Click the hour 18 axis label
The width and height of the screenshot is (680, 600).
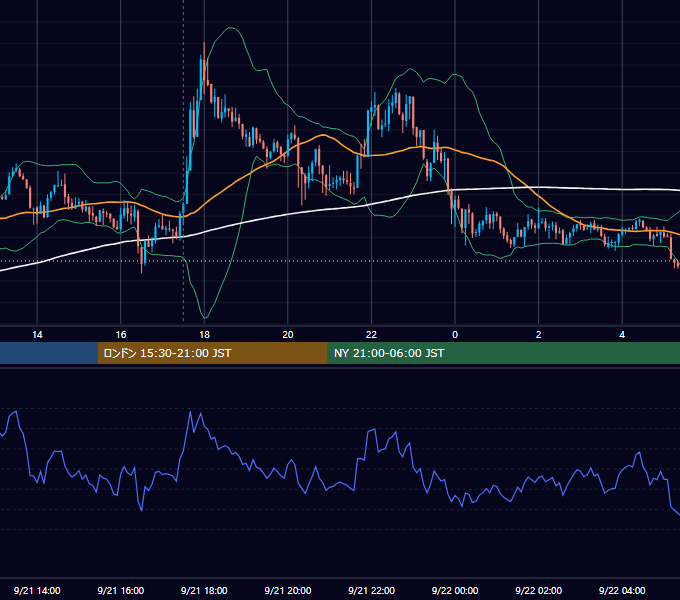coord(204,335)
